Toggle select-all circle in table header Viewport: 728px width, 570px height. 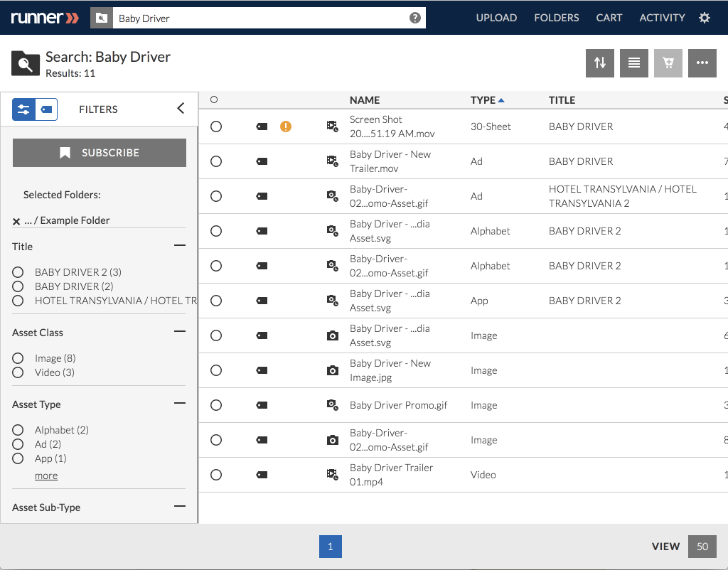point(214,100)
